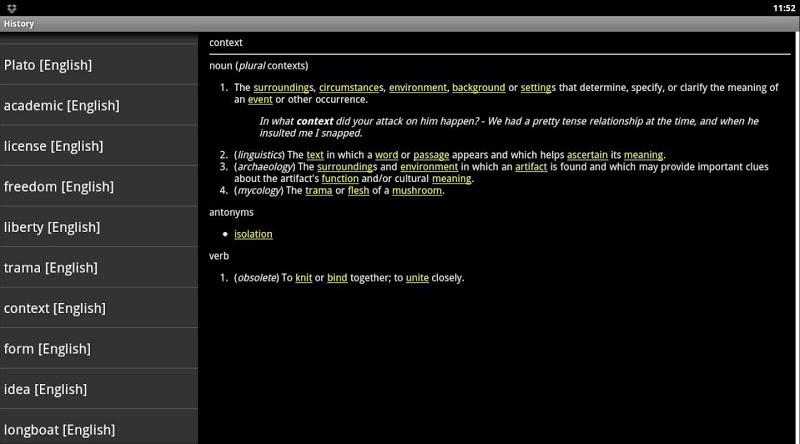Follow the 'isolation' antonym link
The width and height of the screenshot is (800, 444).
coord(253,234)
